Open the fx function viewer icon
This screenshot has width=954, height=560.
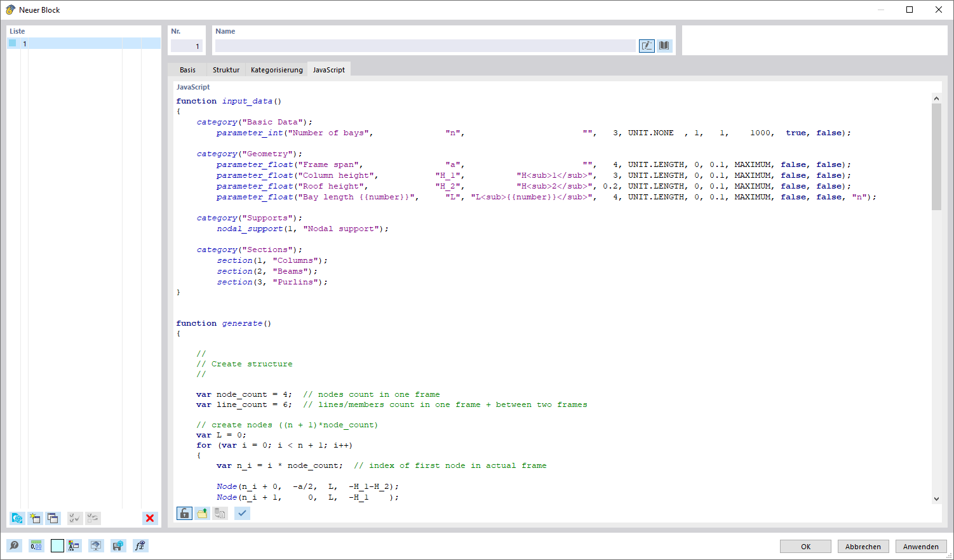coord(140,545)
